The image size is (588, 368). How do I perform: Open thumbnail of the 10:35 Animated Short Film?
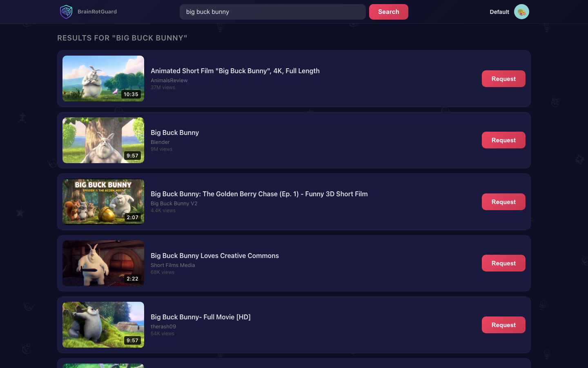(103, 79)
